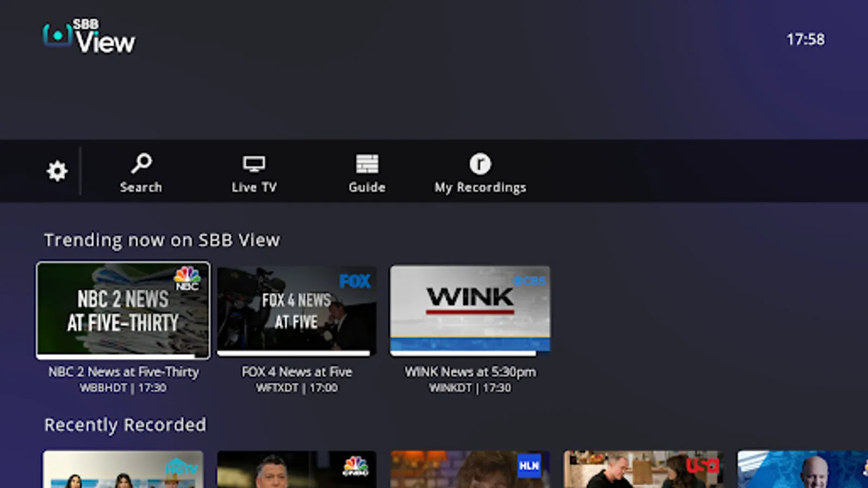Open the HGTV recorded show thumbnail
The width and height of the screenshot is (868, 488).
pyautogui.click(x=123, y=470)
